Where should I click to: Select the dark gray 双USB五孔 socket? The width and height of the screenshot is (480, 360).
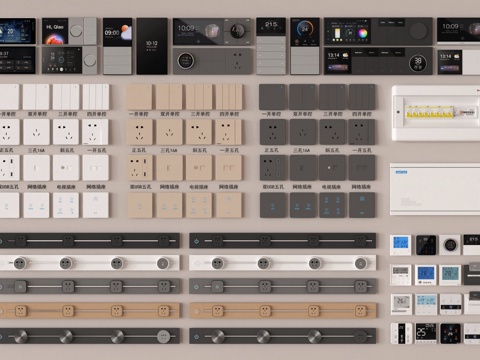pos(272,168)
